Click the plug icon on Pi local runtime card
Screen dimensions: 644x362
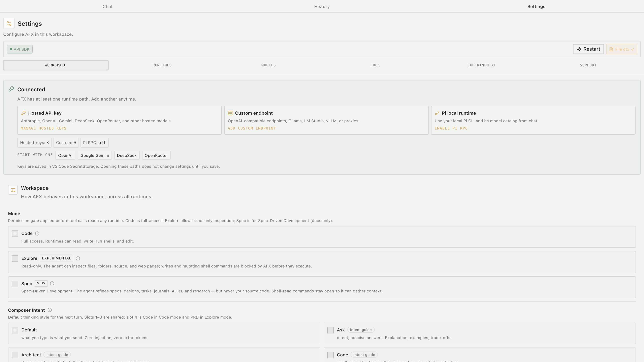[x=437, y=113]
